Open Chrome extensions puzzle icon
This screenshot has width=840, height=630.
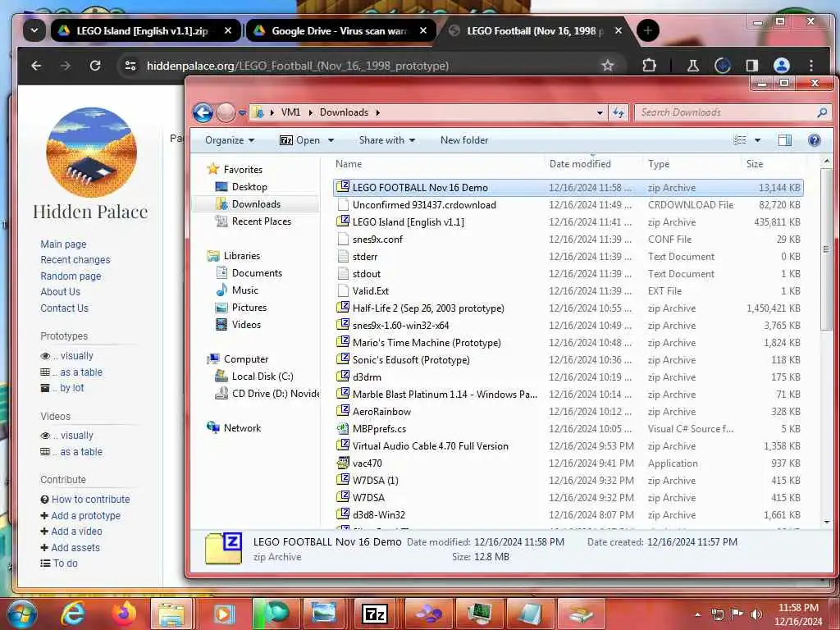(x=650, y=66)
